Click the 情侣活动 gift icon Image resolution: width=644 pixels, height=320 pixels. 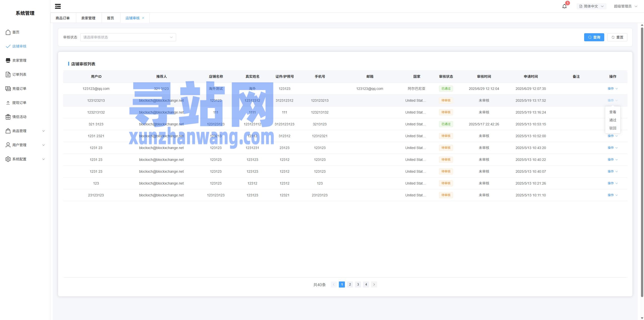click(8, 117)
